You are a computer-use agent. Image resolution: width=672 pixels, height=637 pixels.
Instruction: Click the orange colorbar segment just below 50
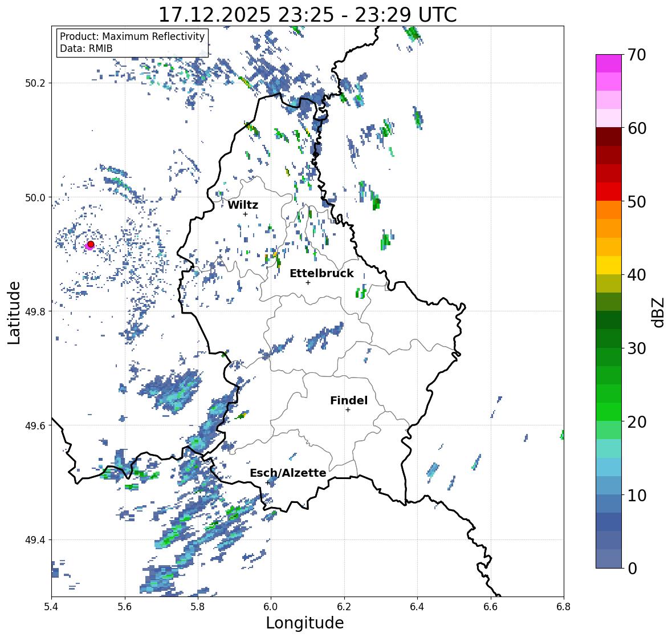pyautogui.click(x=609, y=210)
